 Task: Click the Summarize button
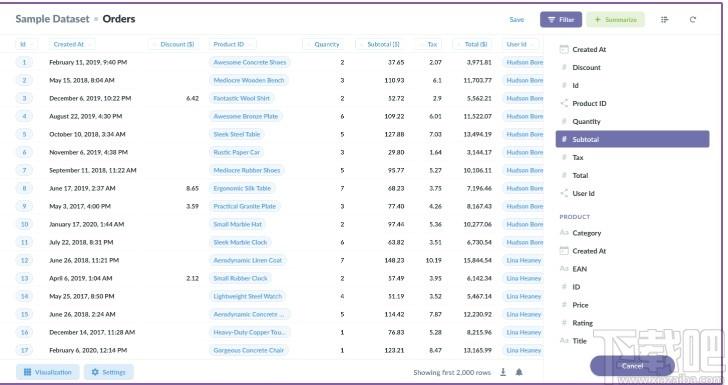[x=615, y=20]
